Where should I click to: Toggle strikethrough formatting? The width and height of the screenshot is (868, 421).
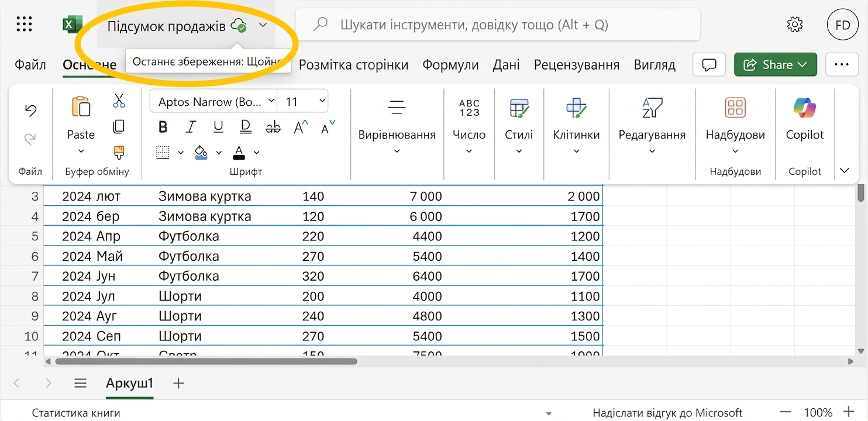(273, 127)
